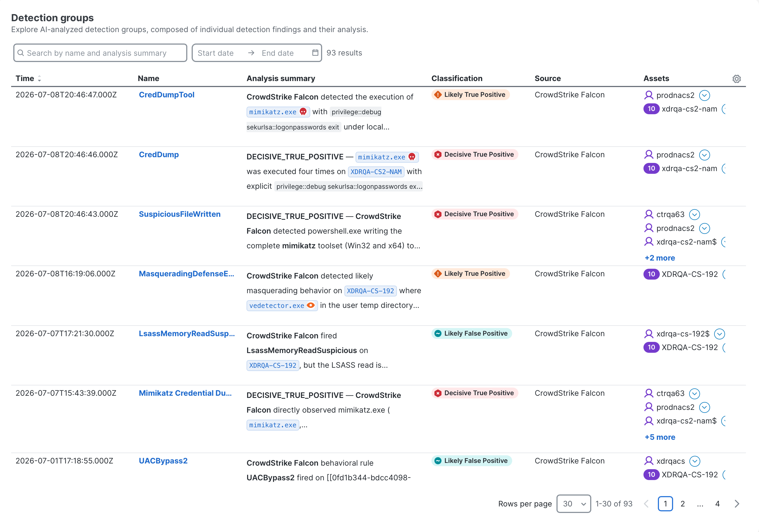Expand prodnacs2 asset chevron in CredDumpTool row
Viewport: 759px width, 532px height.
click(x=704, y=95)
